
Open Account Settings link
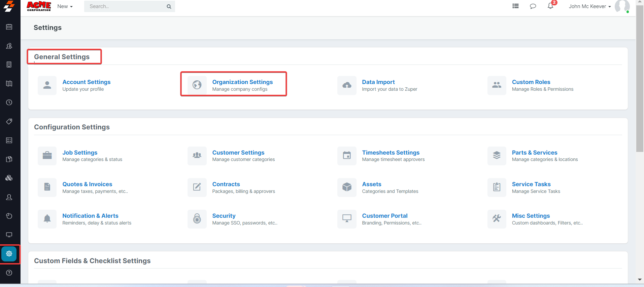[86, 82]
